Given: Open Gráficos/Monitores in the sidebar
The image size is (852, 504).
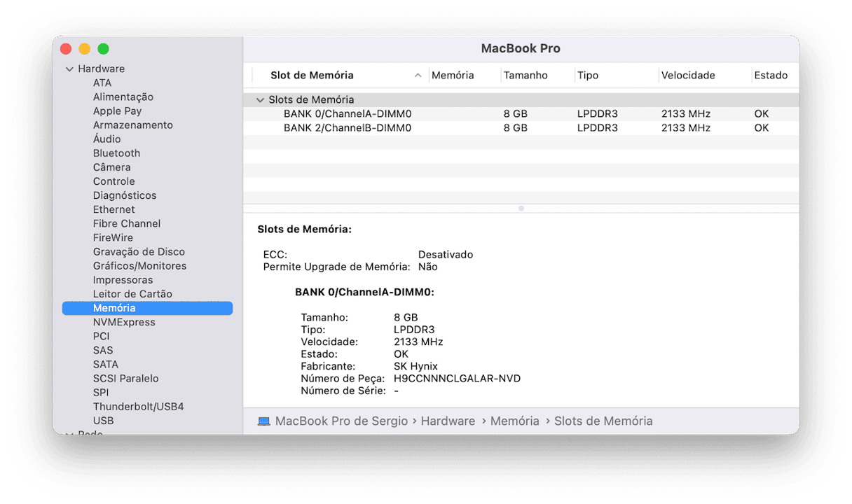Looking at the screenshot, I should (x=140, y=265).
